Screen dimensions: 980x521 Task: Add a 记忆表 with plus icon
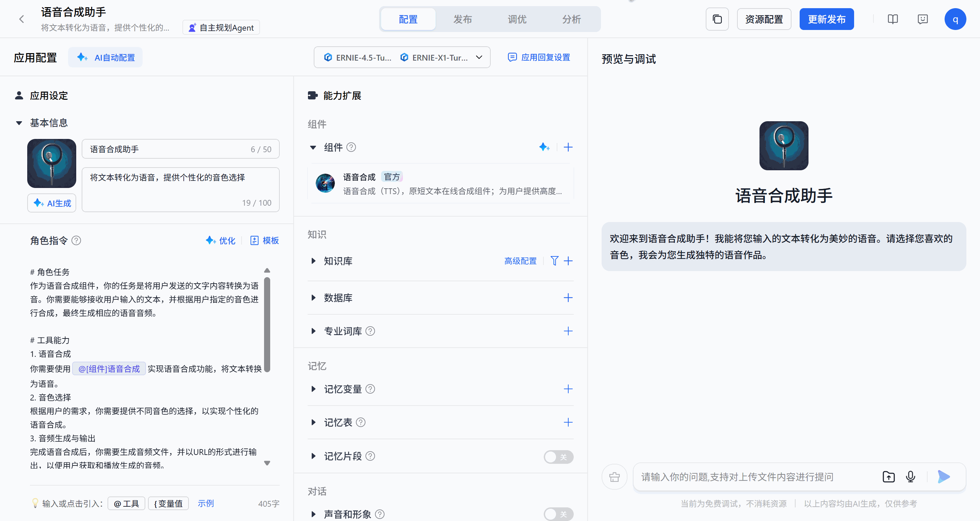568,422
